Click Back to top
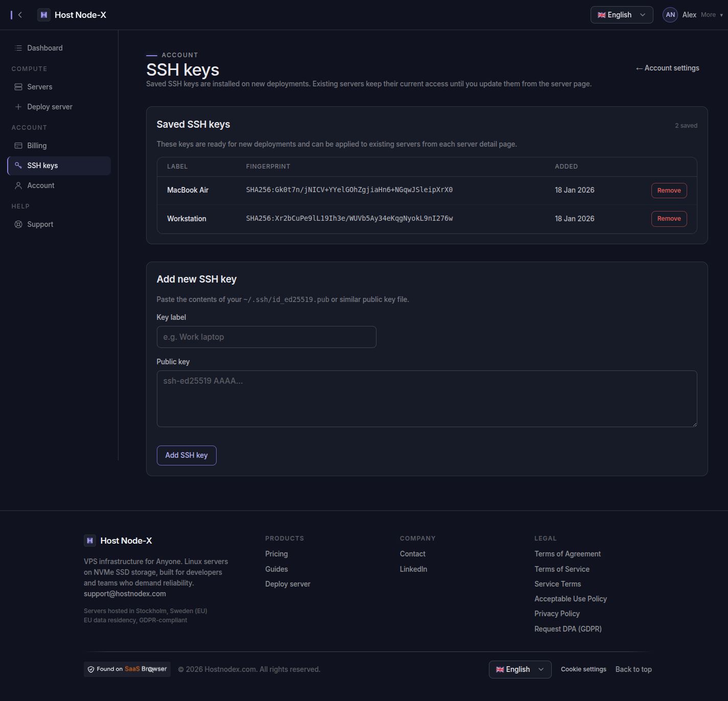Screen dimensions: 728x701 tap(633, 669)
